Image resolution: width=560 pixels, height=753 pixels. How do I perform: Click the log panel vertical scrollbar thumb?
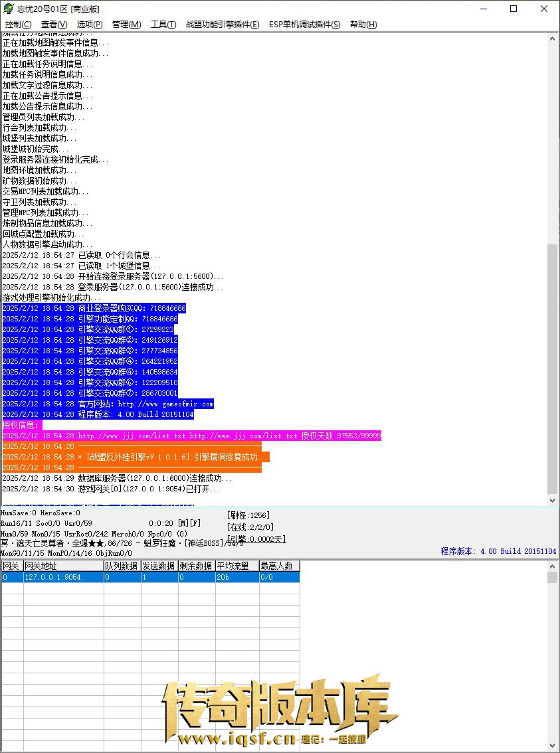[x=553, y=369]
